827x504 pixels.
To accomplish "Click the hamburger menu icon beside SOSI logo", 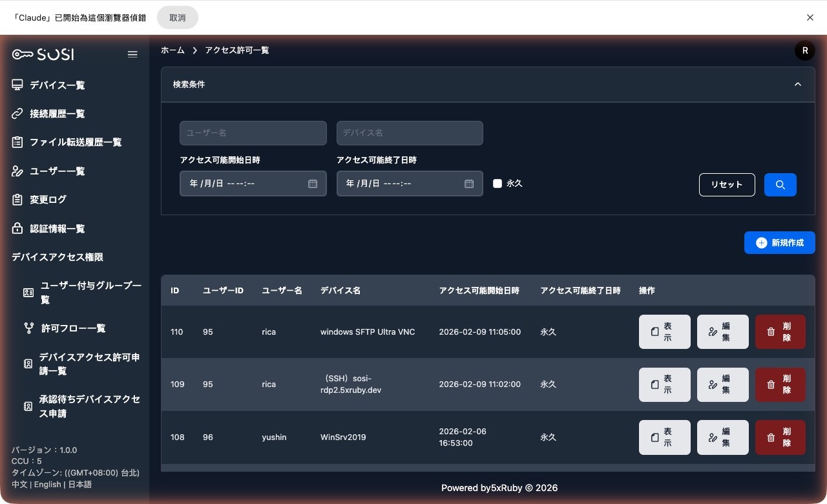I will tap(132, 54).
